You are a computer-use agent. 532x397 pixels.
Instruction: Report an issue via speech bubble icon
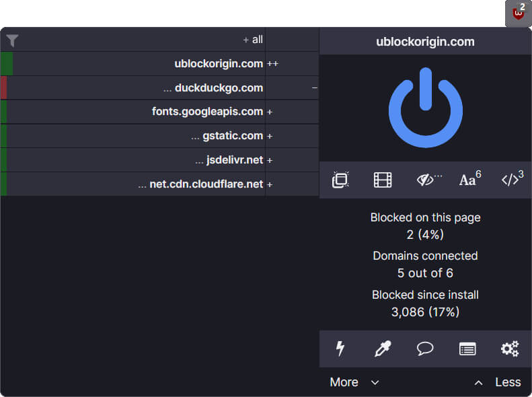click(425, 349)
